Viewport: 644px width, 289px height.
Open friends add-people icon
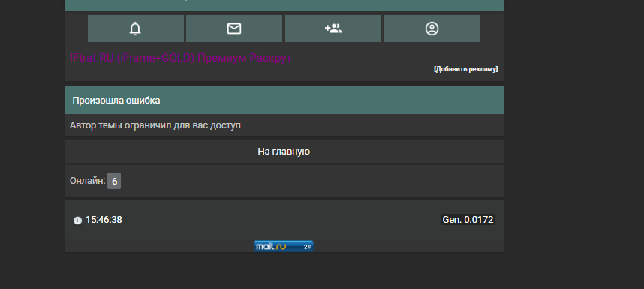coord(333,29)
